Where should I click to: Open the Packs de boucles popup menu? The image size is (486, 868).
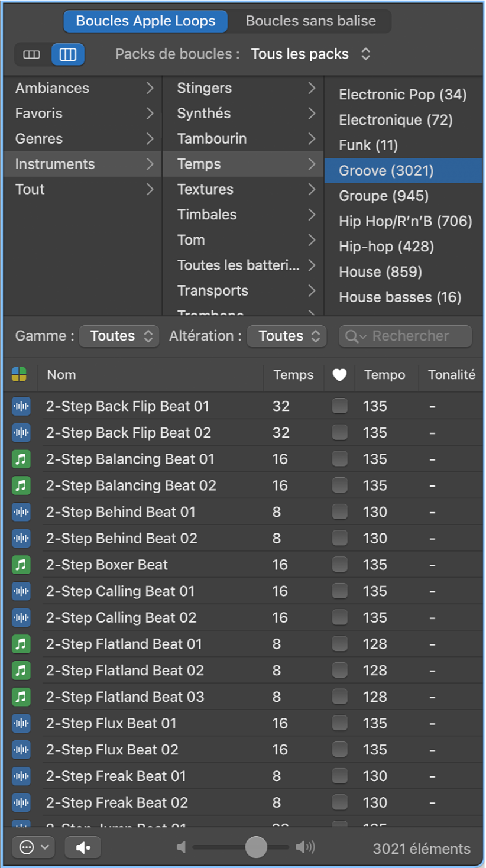tap(310, 54)
